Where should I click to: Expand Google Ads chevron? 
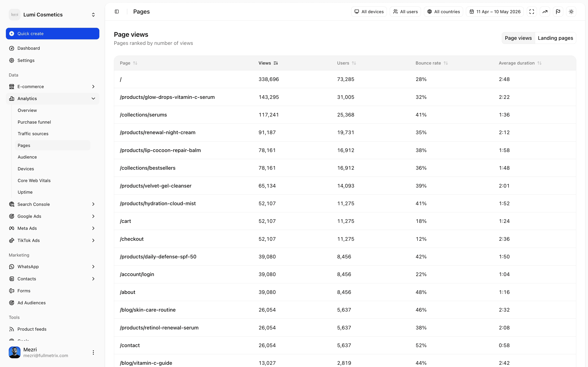point(93,216)
